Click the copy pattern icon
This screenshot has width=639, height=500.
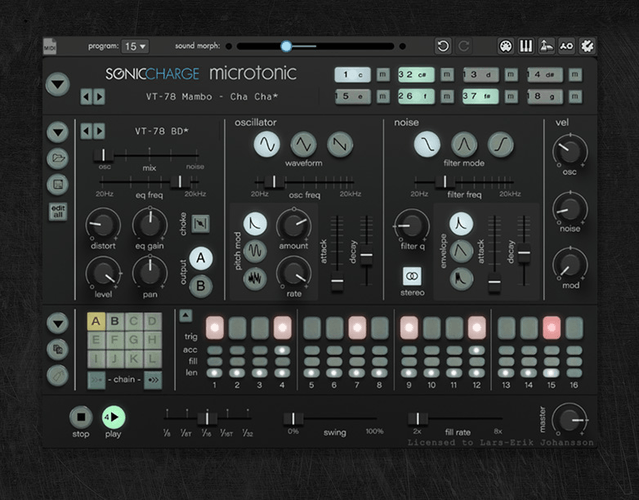[x=57, y=349]
